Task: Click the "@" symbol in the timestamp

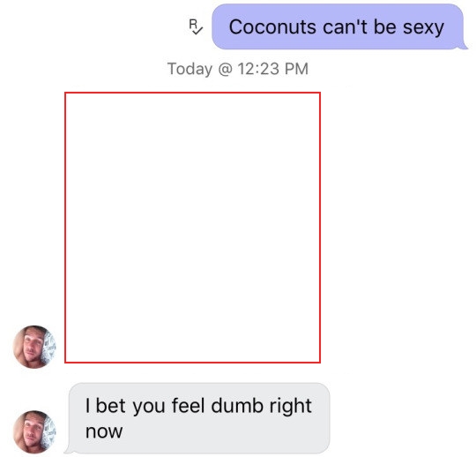Action: point(225,70)
